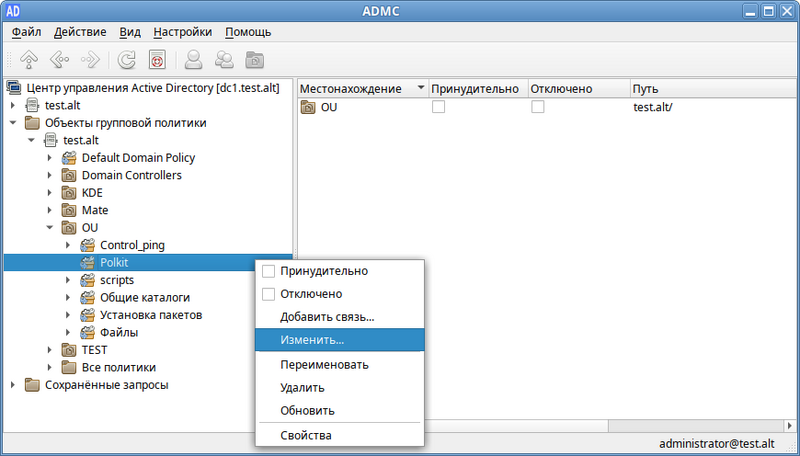Check Отключено box in OU table row

point(538,107)
